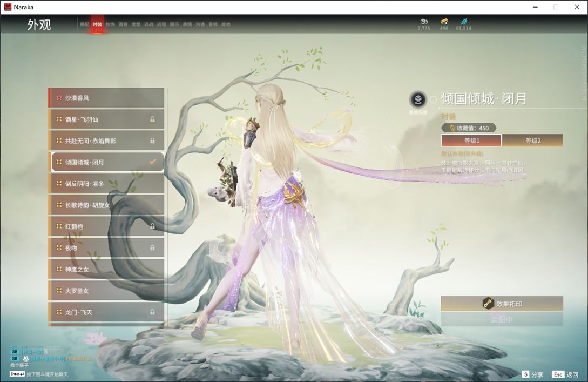Viewport: 588px width, 382px height.
Task: Open the 展示 tab
Action: pos(174,24)
